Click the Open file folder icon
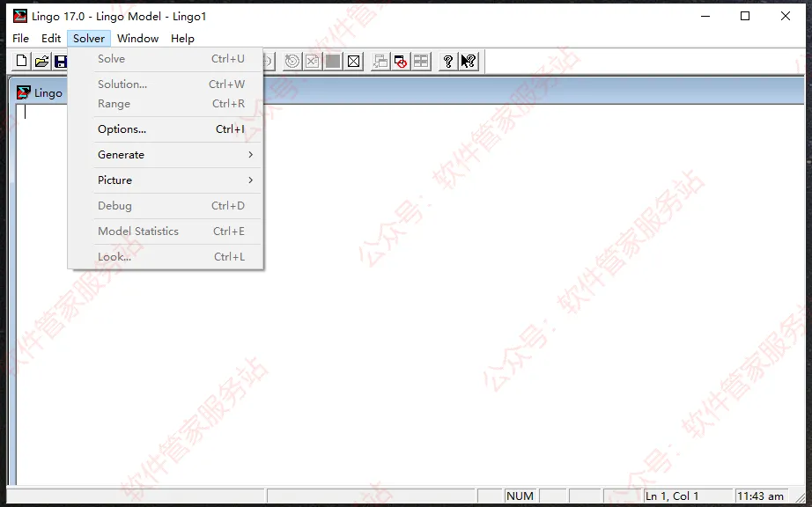This screenshot has height=507, width=812. coord(41,62)
